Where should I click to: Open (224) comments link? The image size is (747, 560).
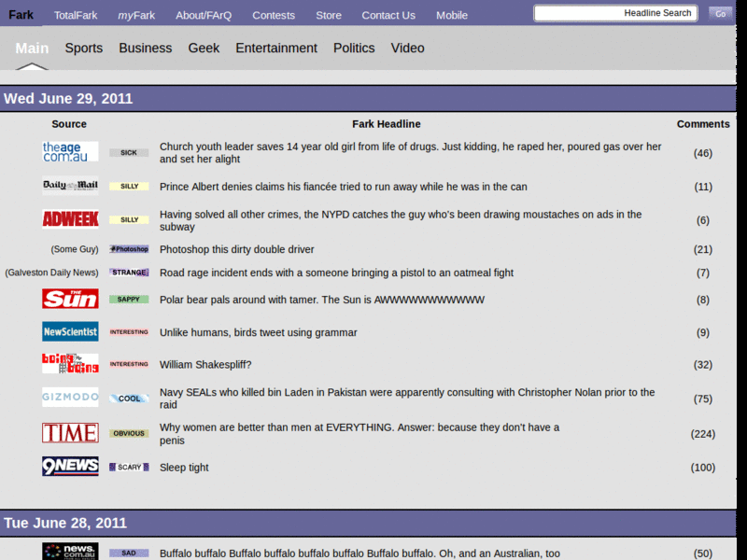pos(703,434)
